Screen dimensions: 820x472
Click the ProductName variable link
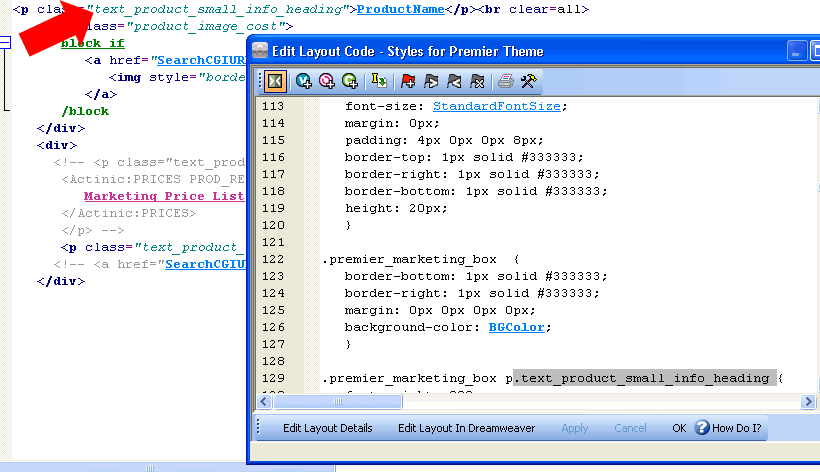point(398,9)
